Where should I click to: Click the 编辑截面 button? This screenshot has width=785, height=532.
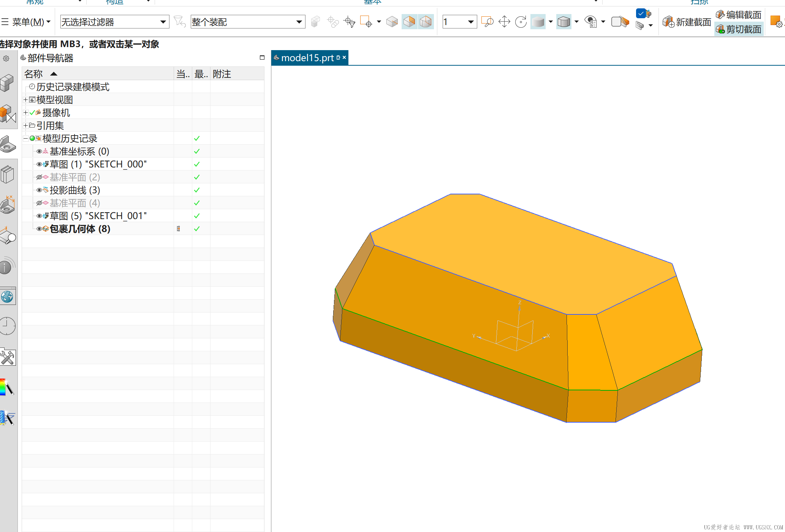tap(739, 15)
